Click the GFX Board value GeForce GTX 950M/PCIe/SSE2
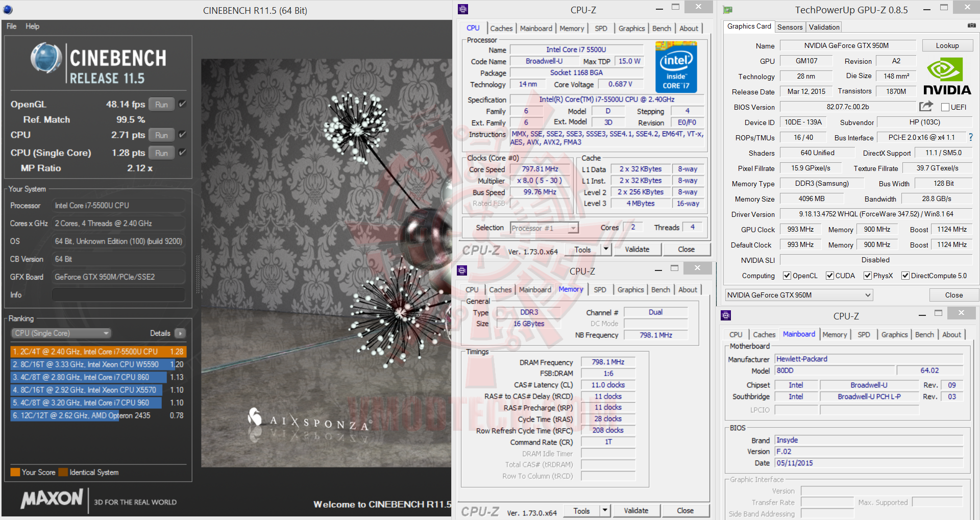 pyautogui.click(x=118, y=277)
